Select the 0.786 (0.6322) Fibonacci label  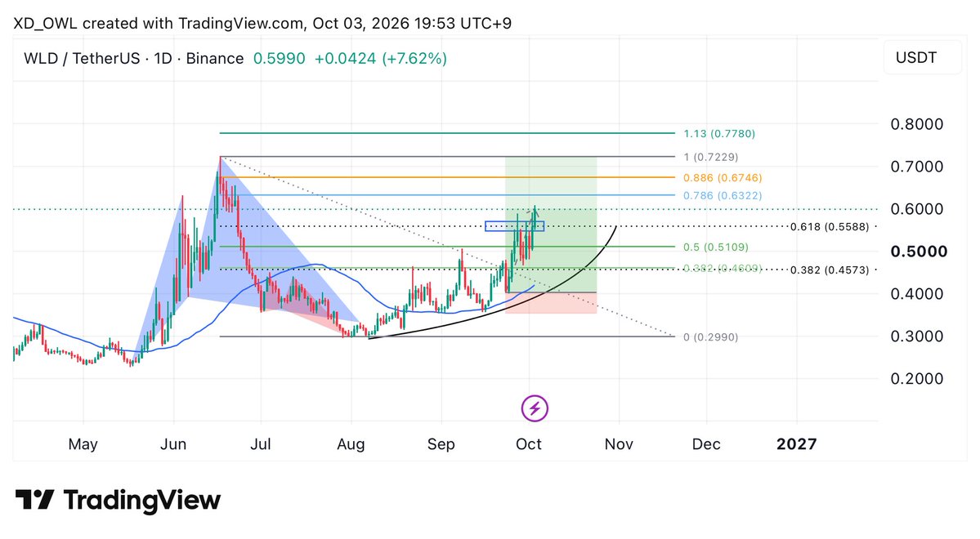pyautogui.click(x=723, y=195)
